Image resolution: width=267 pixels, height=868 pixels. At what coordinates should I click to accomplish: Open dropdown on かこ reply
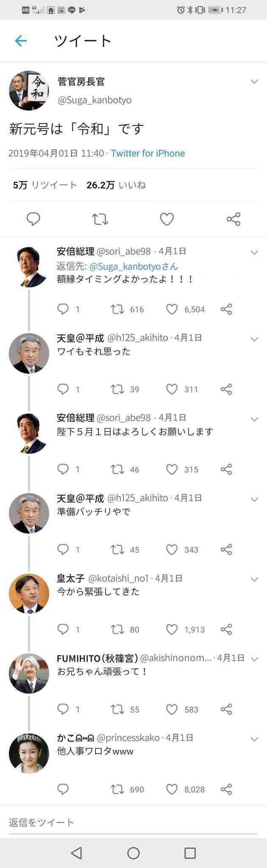click(254, 739)
